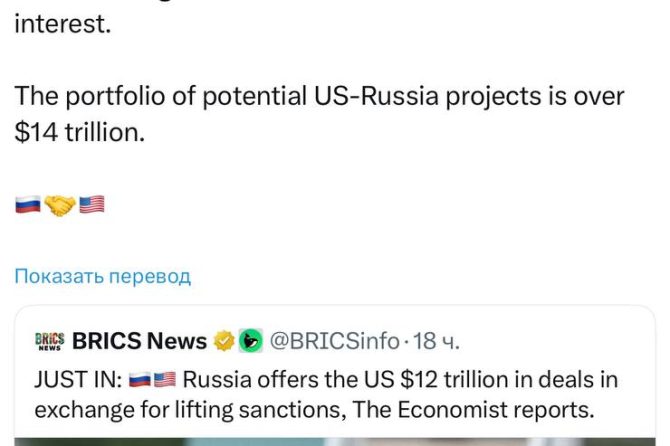Tap Russian flag emoji below tweet text
This screenshot has width=670, height=446.
[x=28, y=205]
